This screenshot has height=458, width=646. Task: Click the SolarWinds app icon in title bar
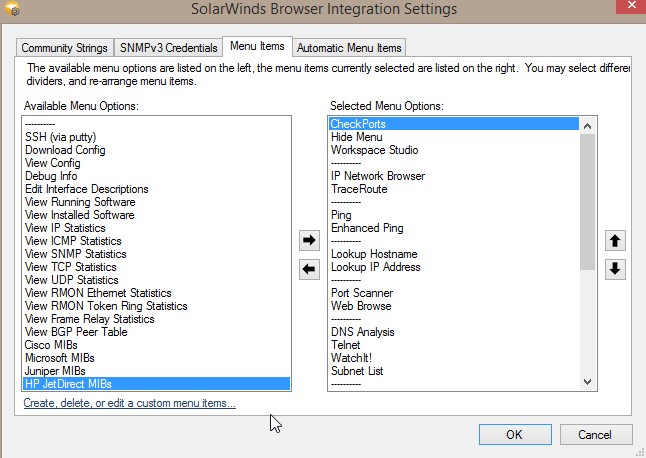tap(12, 8)
